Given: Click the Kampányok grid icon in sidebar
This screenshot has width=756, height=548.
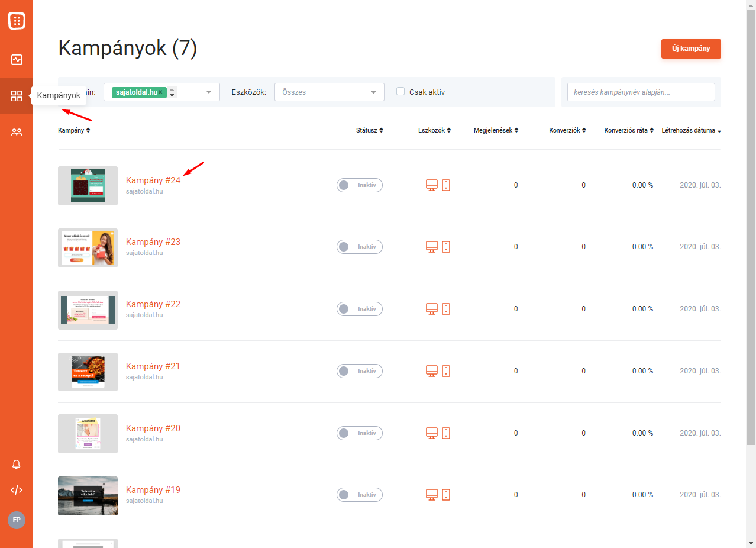Looking at the screenshot, I should [x=17, y=96].
